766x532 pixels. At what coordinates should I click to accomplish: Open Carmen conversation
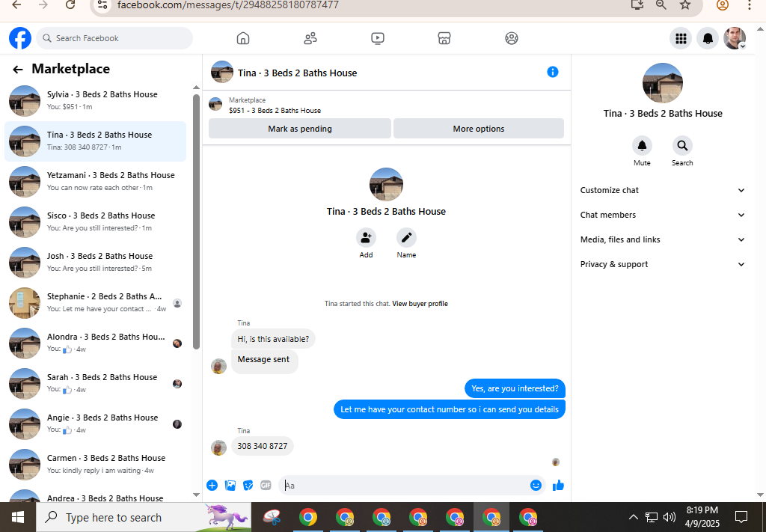click(x=95, y=465)
